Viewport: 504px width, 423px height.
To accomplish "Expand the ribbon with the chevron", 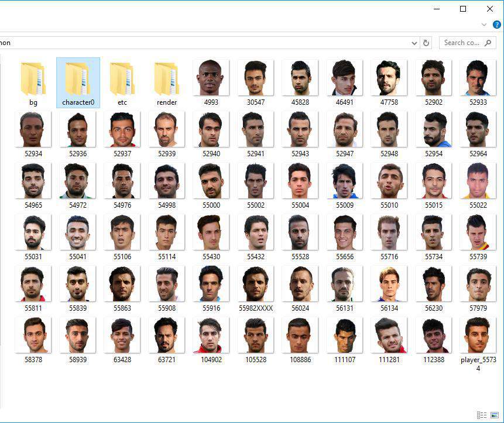I will [484, 25].
